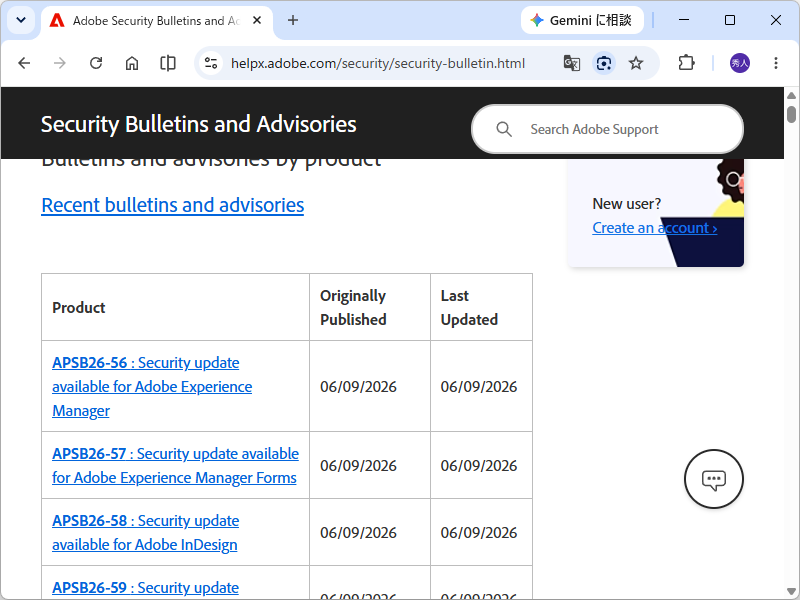Open Recent bulletins and advisories link
The image size is (800, 600).
(x=172, y=205)
